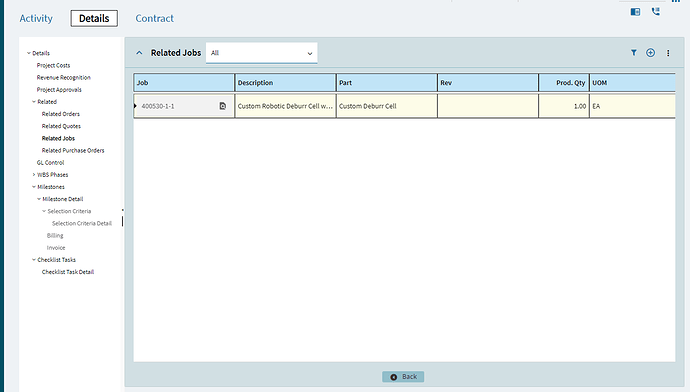The height and width of the screenshot is (392, 690).
Task: Select the row marker for job 400530-1-1
Action: 135,106
